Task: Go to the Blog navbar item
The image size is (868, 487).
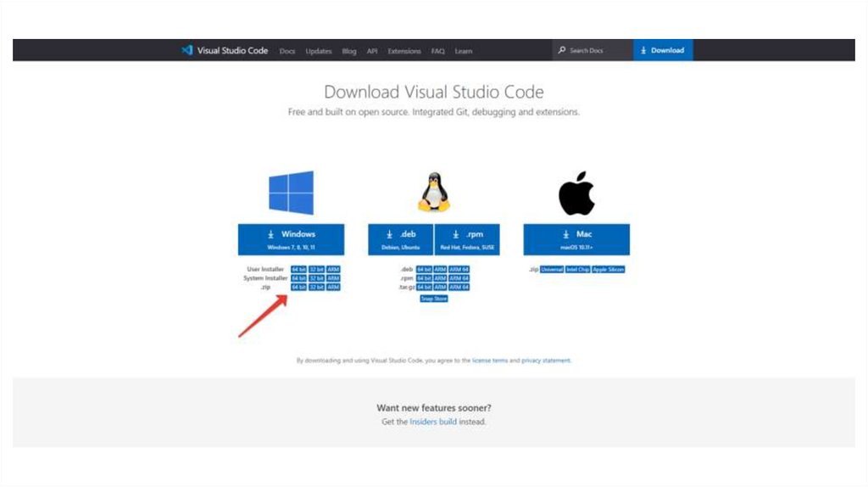Action: [x=348, y=51]
